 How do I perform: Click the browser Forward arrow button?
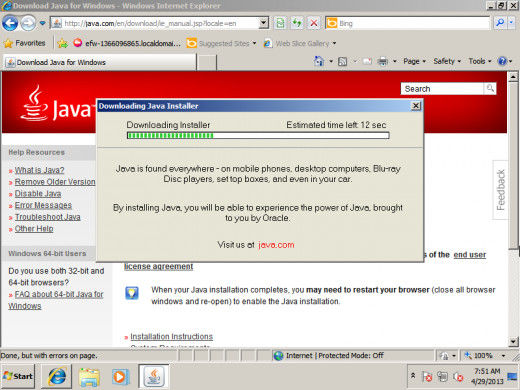tap(28, 23)
